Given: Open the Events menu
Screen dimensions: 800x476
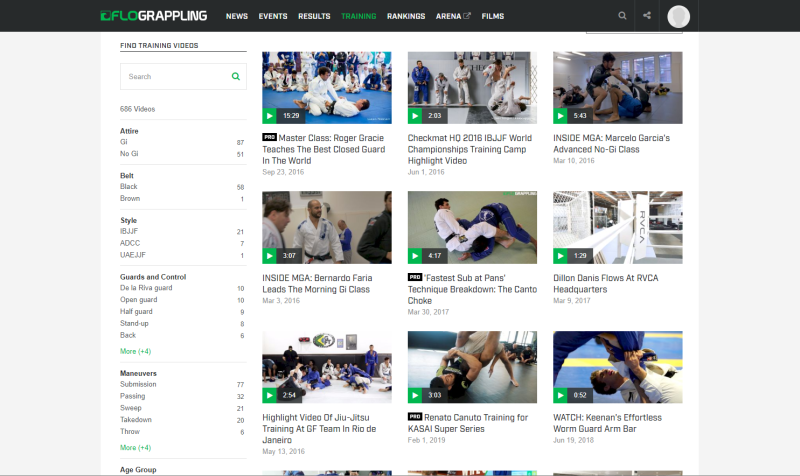Looking at the screenshot, I should click(x=272, y=16).
